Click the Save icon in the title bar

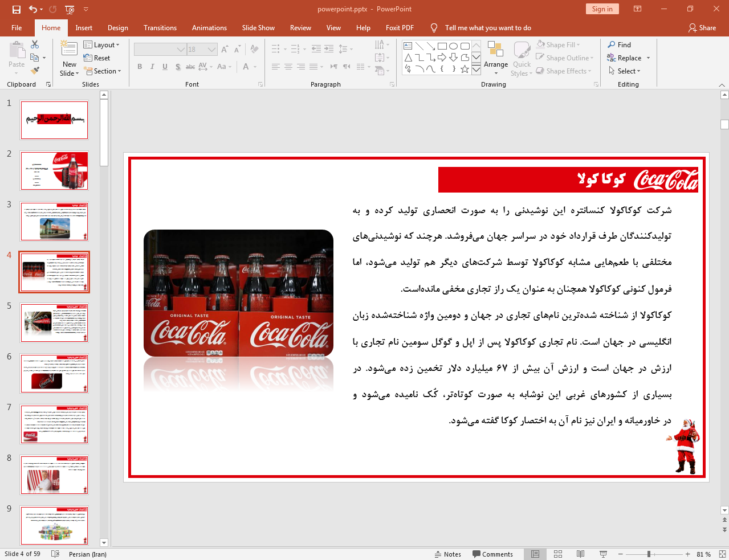[x=17, y=9]
